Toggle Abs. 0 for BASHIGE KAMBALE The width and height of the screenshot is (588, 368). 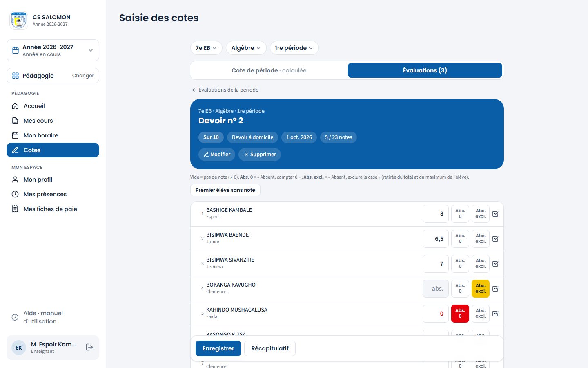[460, 214]
